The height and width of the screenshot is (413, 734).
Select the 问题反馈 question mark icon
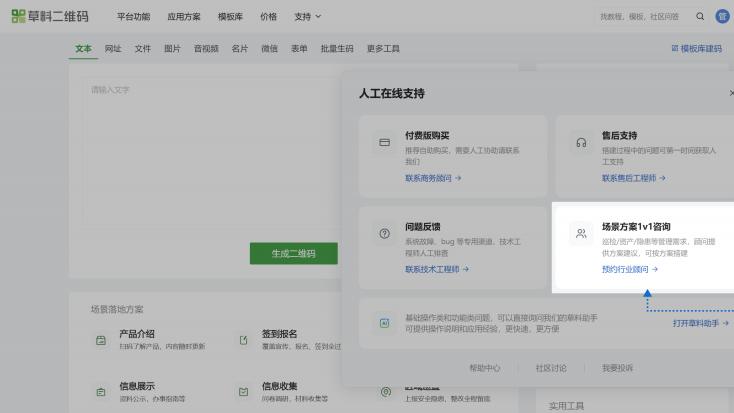(384, 233)
